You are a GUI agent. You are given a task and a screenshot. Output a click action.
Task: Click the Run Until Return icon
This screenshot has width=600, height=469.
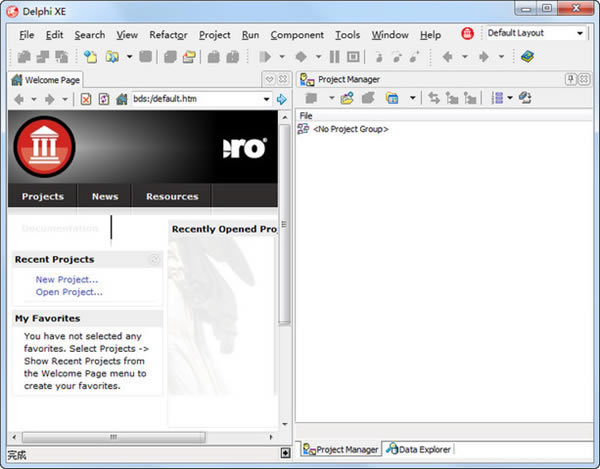coord(414,57)
